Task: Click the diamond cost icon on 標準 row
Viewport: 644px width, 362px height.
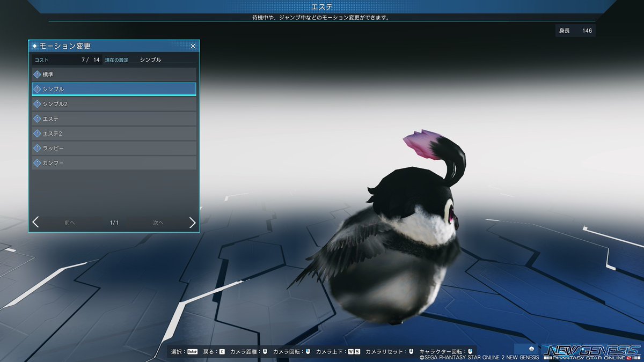Action: tap(38, 75)
